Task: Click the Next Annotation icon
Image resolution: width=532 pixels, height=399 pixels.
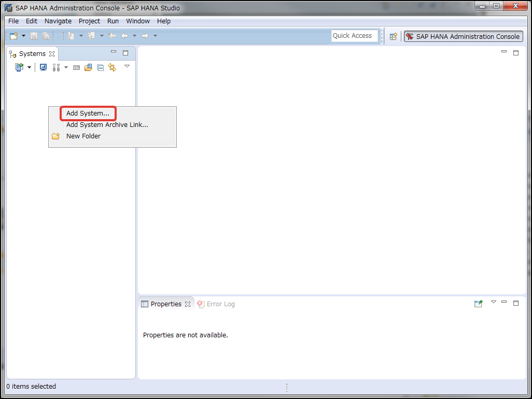Action: pyautogui.click(x=71, y=36)
